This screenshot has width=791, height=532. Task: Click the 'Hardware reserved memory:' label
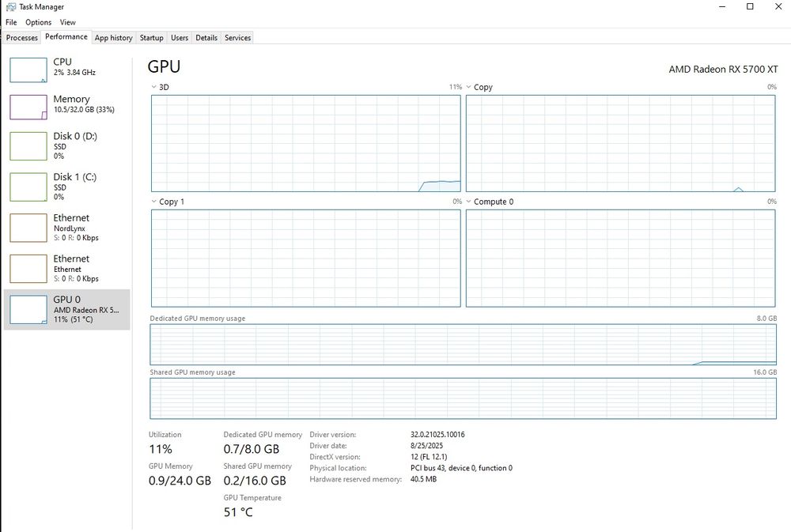[355, 479]
